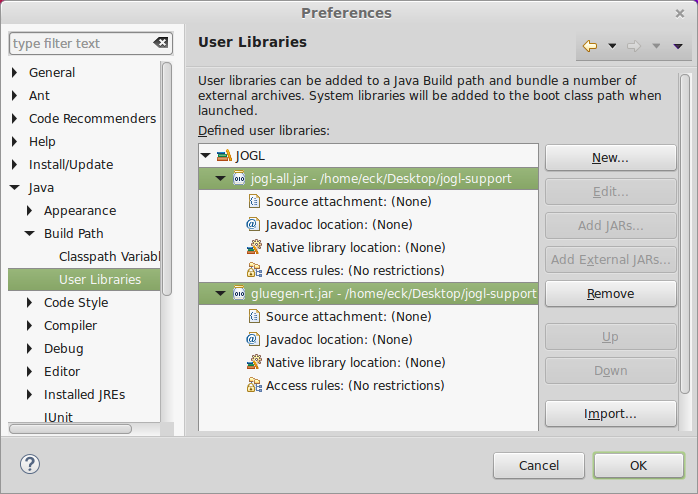Click the jogl-all.jar archive icon
The width and height of the screenshot is (698, 494).
pos(239,179)
